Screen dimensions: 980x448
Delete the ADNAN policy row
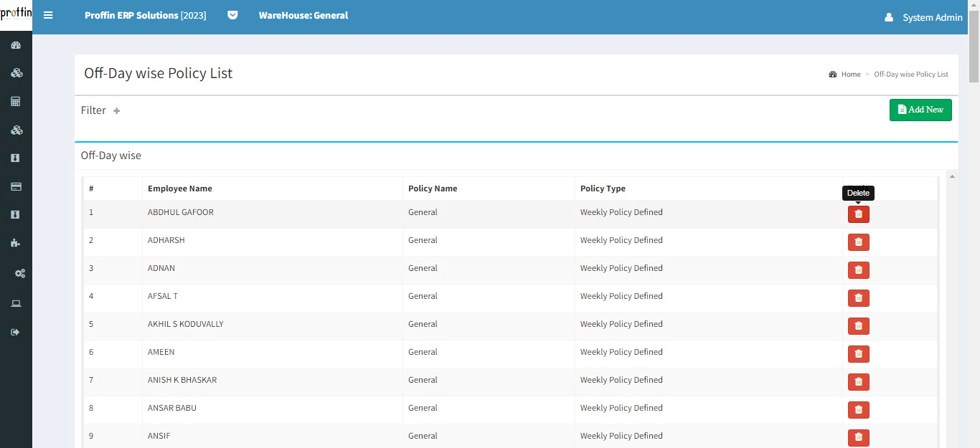click(859, 270)
